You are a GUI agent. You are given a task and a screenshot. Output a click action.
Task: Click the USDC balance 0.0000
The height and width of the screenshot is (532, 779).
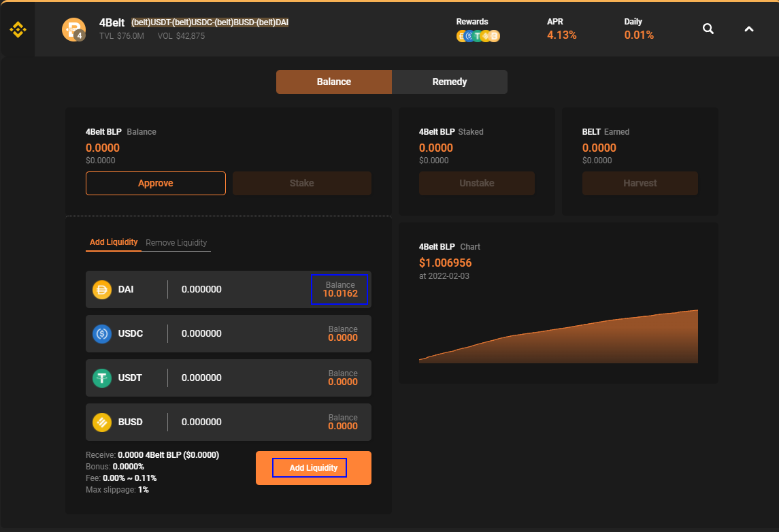pos(343,338)
